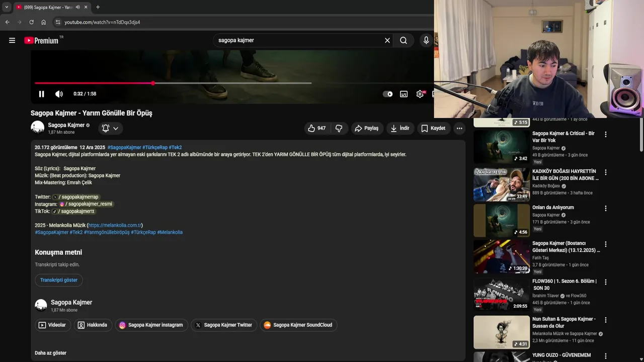Open Kadıköy Boğası Hayrettin video thumbnail
Screen dimensions: 644x362
[502, 185]
